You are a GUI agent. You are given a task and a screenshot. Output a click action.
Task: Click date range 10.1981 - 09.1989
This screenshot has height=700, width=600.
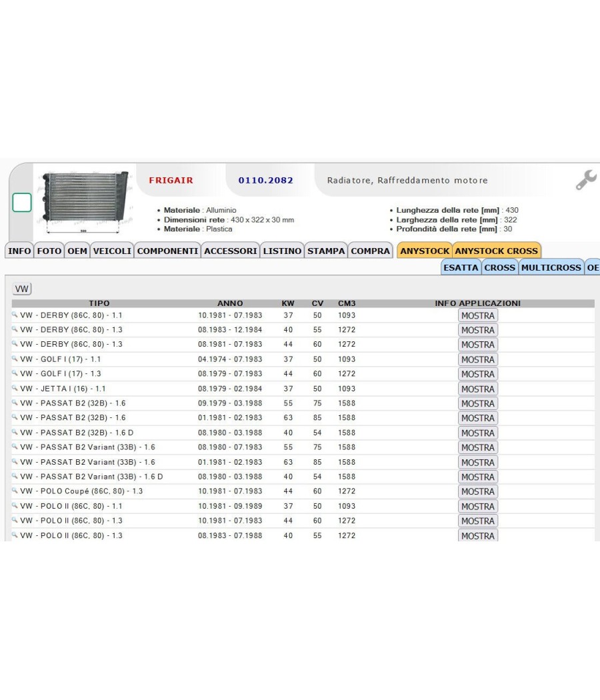click(x=230, y=506)
